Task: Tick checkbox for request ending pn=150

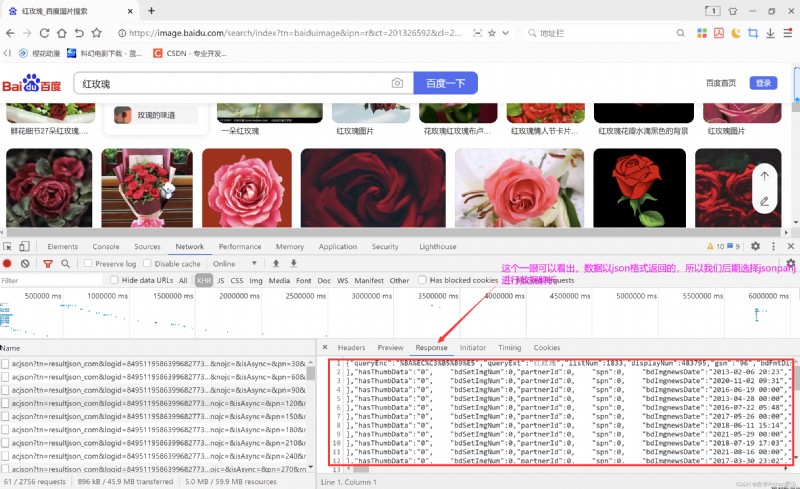Action: click(x=5, y=417)
